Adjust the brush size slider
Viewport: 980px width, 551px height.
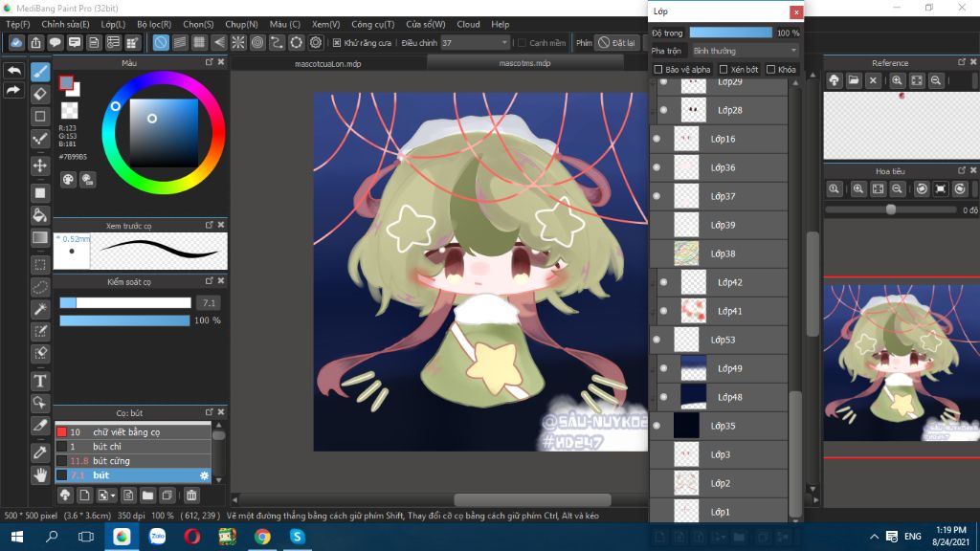pyautogui.click(x=125, y=303)
